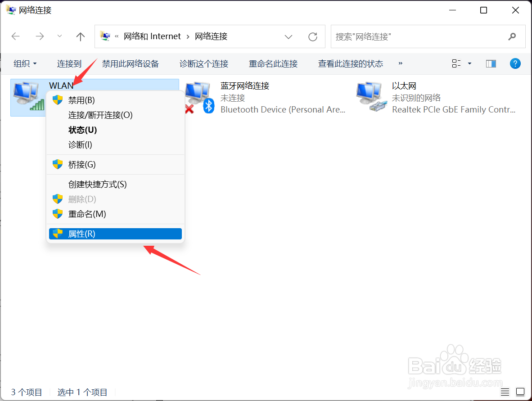This screenshot has width=532, height=401.
Task: Click the 以太网 name label
Action: 404,86
